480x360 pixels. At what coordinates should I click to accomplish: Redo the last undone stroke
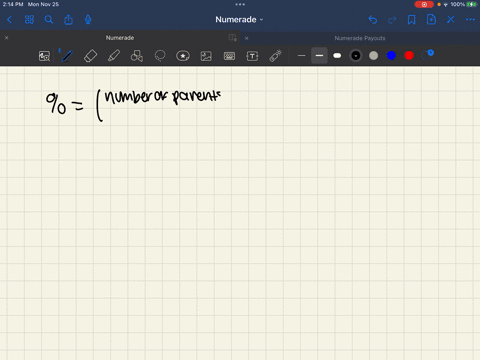tap(392, 20)
